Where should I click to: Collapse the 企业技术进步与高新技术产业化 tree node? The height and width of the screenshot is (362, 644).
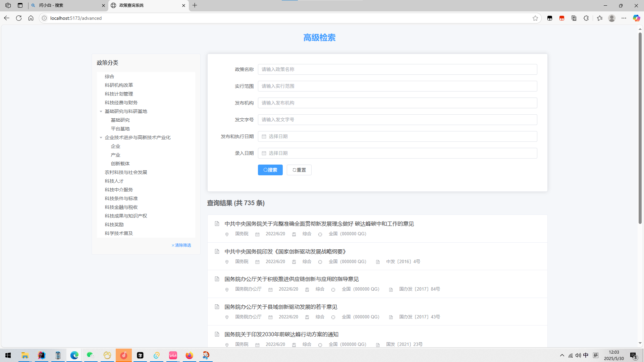coord(101,137)
